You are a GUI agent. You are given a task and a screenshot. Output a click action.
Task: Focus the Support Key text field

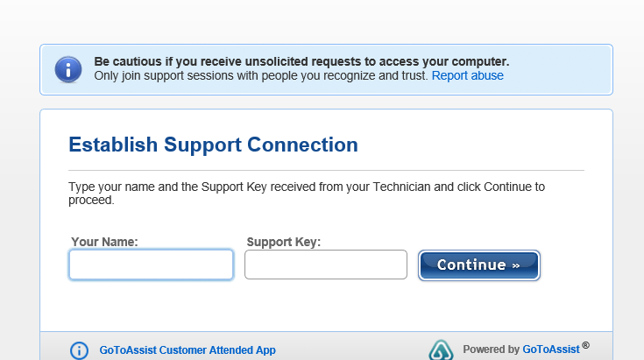click(x=326, y=265)
